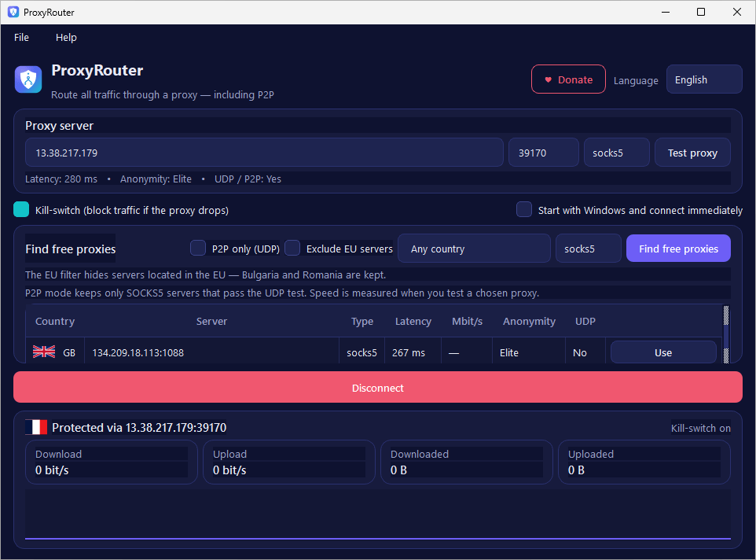
Task: Click the ProxyRouter shield logo icon
Action: point(28,79)
